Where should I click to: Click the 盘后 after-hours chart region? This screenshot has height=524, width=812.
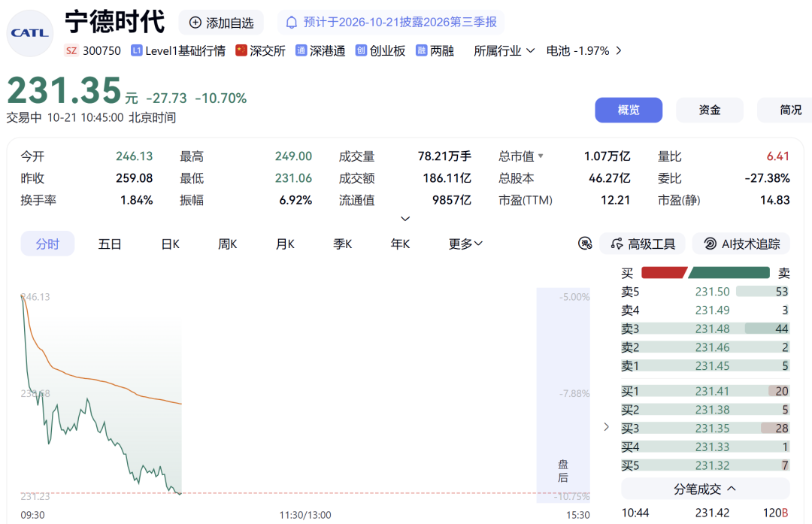coord(563,395)
